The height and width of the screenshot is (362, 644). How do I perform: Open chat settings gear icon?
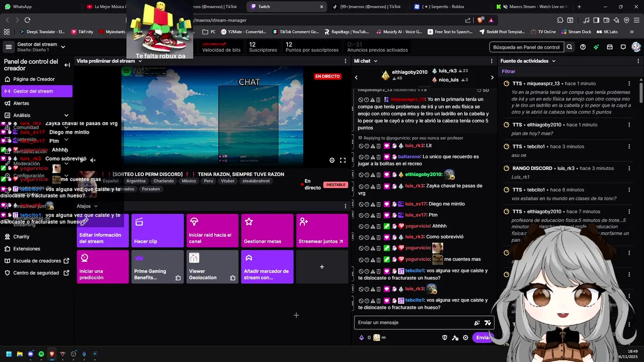click(465, 338)
